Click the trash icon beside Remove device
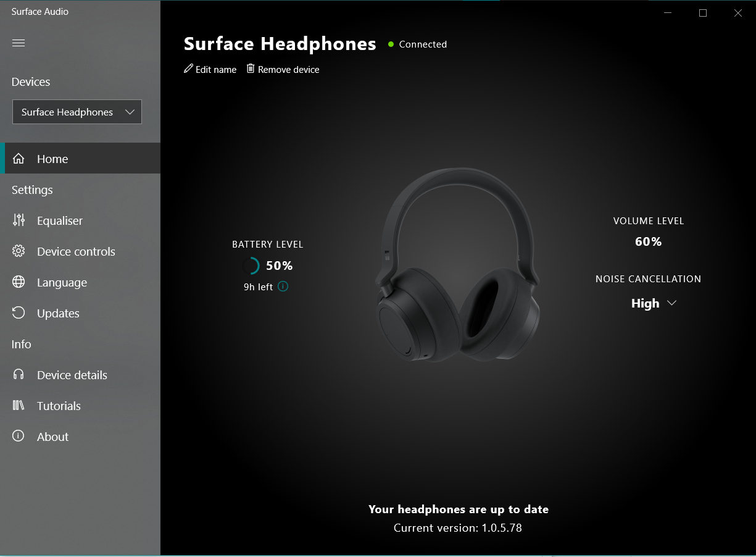Screen dimensions: 756x557 point(251,69)
